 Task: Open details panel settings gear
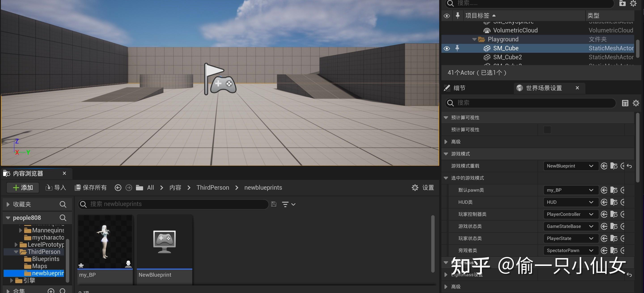tap(636, 103)
